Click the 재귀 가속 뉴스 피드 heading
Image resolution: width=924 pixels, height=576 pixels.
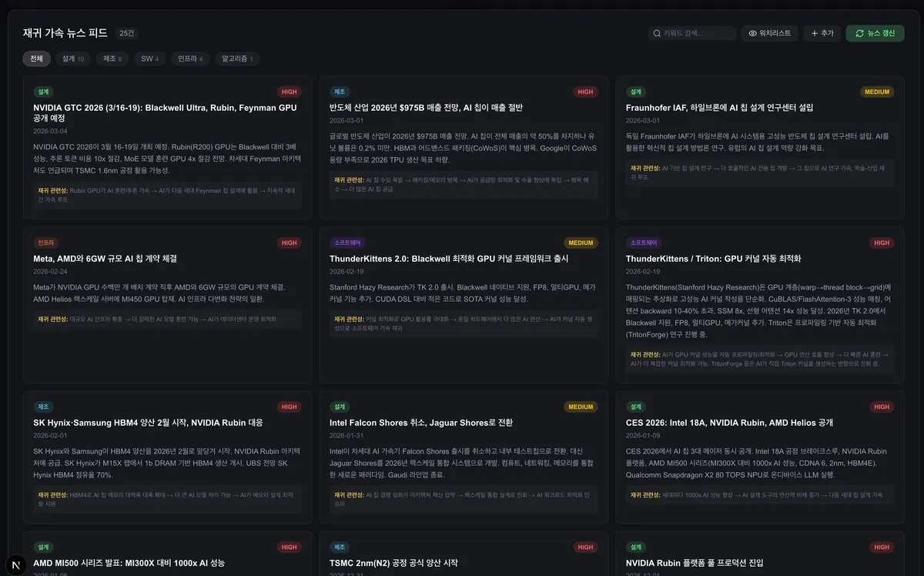pos(65,33)
